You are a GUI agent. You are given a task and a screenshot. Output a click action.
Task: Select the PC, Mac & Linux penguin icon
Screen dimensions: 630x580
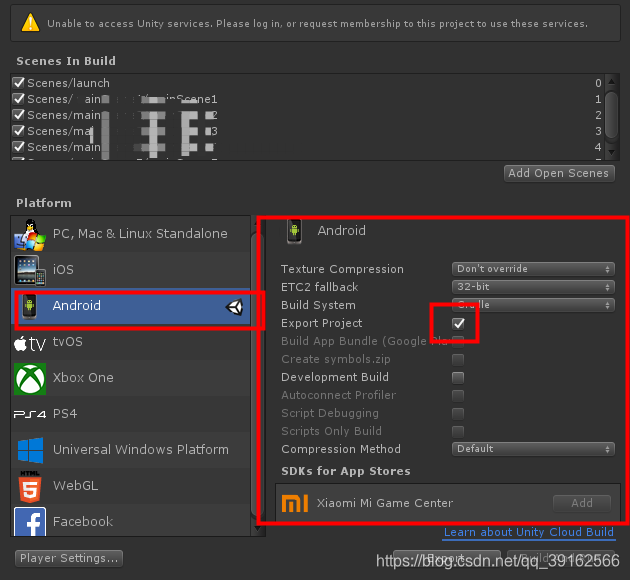(30, 235)
